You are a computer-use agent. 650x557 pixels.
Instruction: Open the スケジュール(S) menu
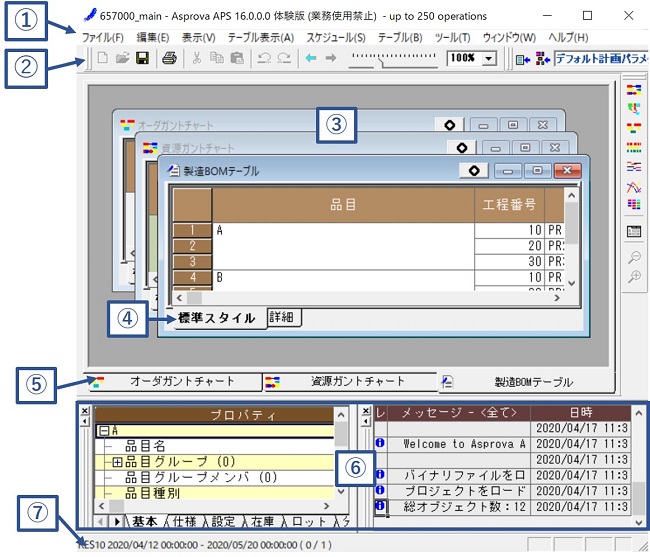pyautogui.click(x=336, y=38)
